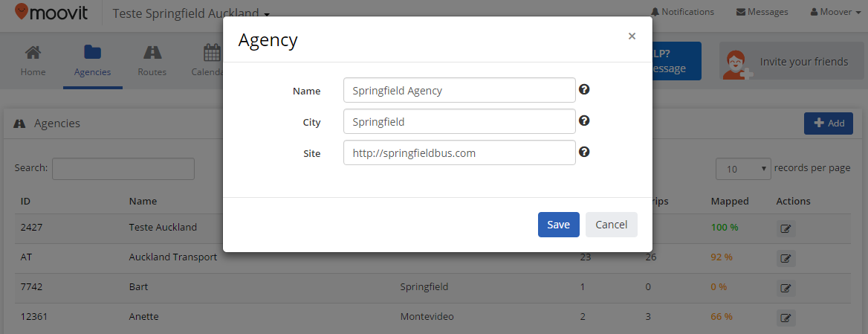Click the agencies Search box
The width and height of the screenshot is (868, 334).
click(x=123, y=169)
